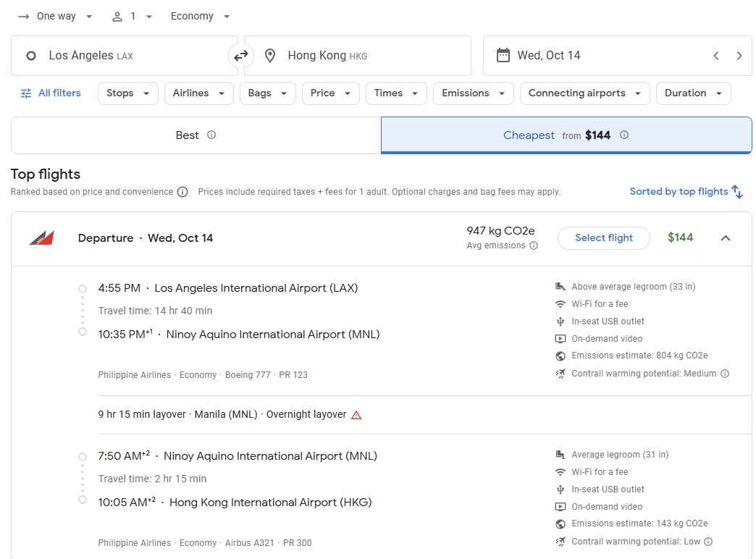This screenshot has height=559, width=756.
Task: Click the 7:50 AM Ninoy Aquino departure line
Action: 238,455
